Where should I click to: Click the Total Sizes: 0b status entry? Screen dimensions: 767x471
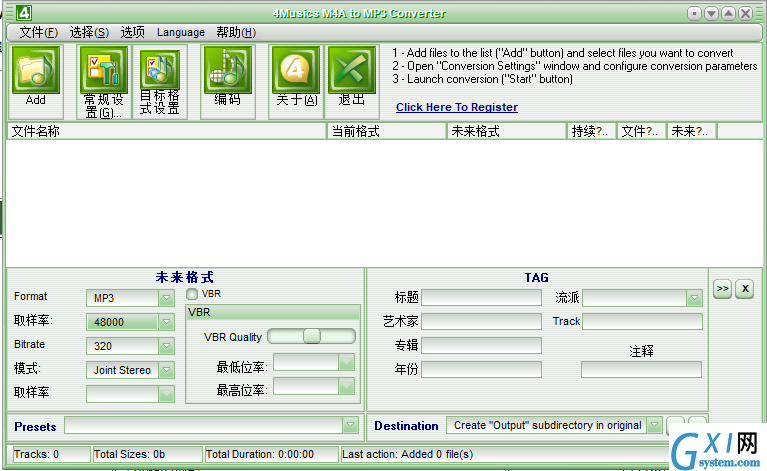pyautogui.click(x=148, y=454)
